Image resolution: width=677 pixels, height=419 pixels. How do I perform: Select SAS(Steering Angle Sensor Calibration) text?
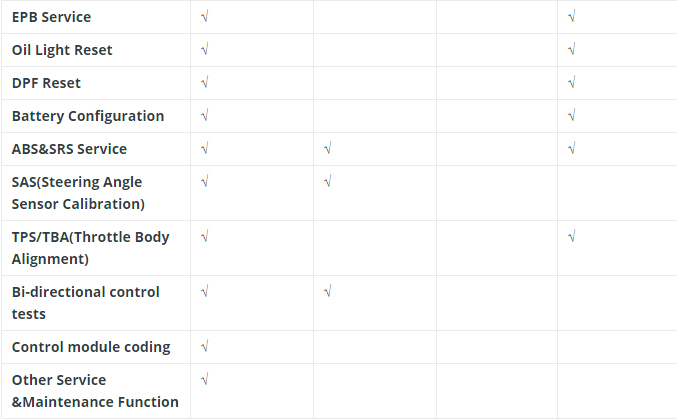point(78,193)
